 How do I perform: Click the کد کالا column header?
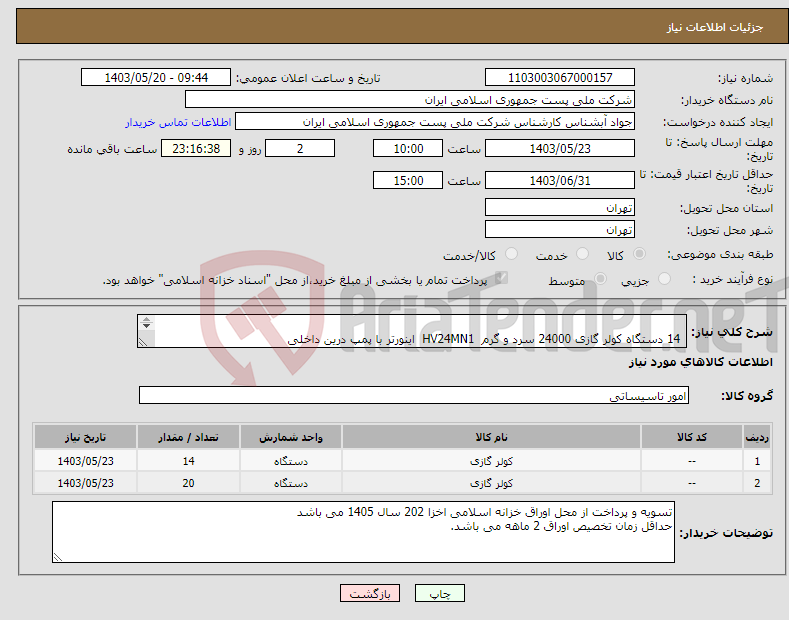tap(692, 437)
